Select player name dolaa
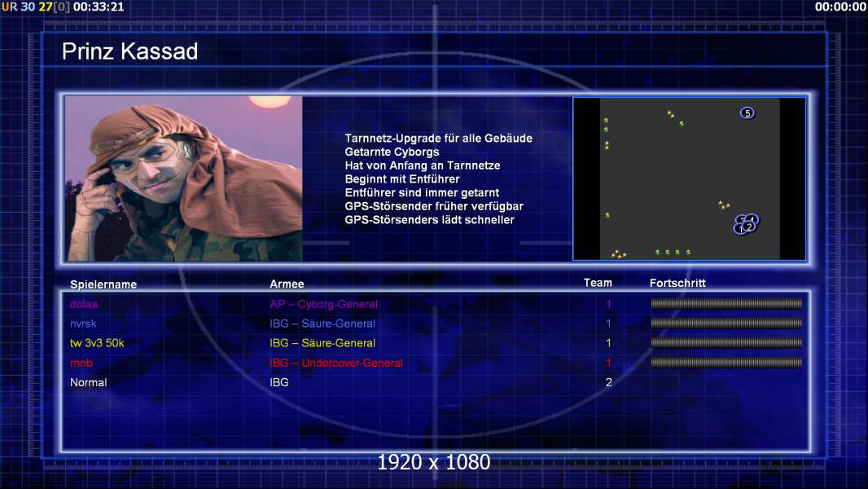 [x=84, y=304]
